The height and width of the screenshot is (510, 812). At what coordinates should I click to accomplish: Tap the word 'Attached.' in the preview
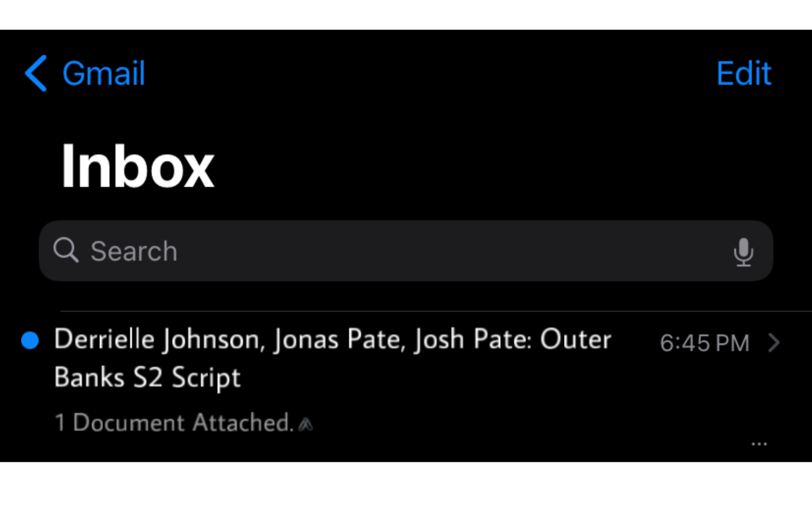[x=243, y=422]
